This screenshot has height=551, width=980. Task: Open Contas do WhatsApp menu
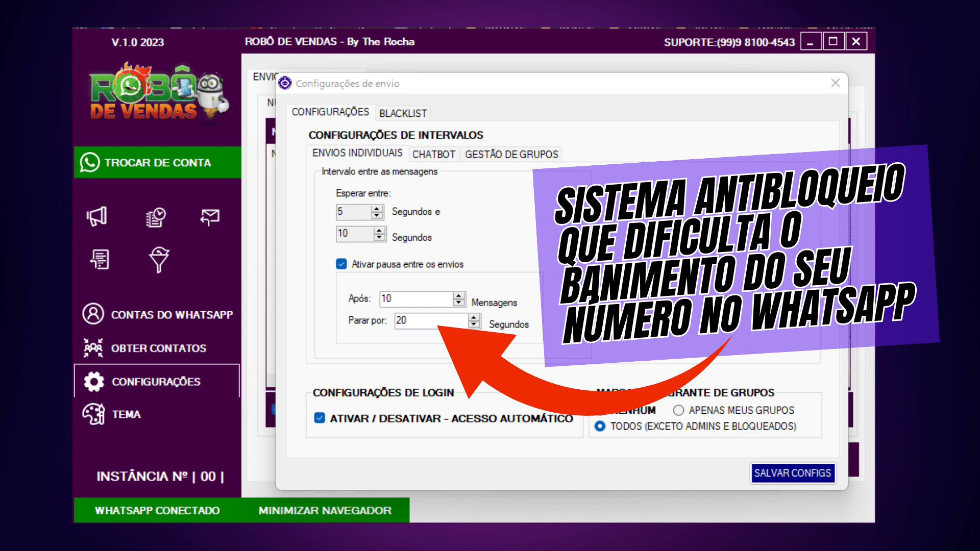click(x=158, y=314)
